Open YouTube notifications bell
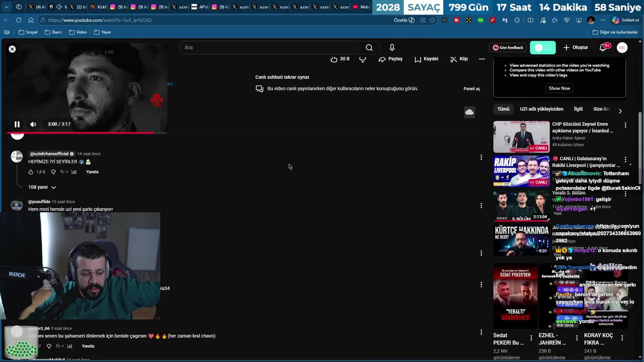The height and width of the screenshot is (362, 644). click(x=603, y=47)
